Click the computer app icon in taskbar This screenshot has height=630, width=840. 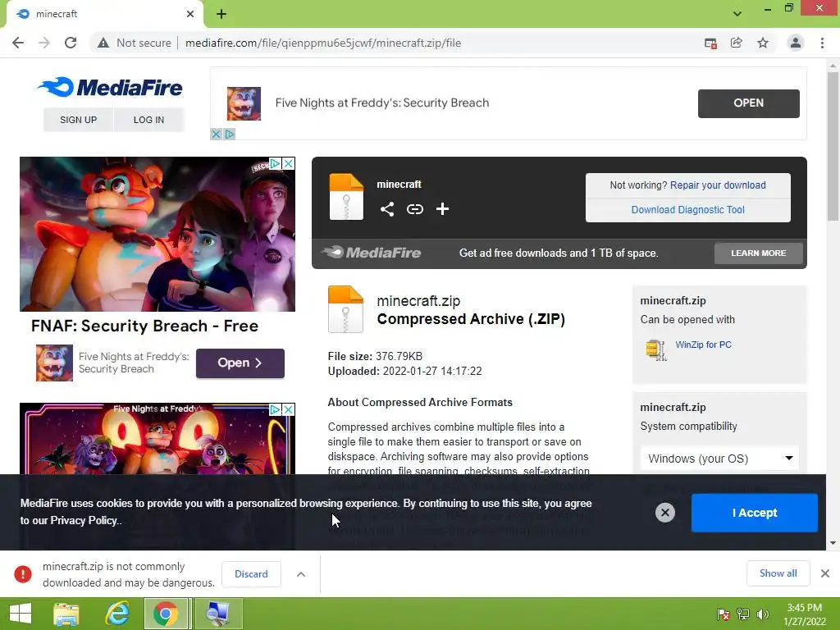pyautogui.click(x=218, y=614)
